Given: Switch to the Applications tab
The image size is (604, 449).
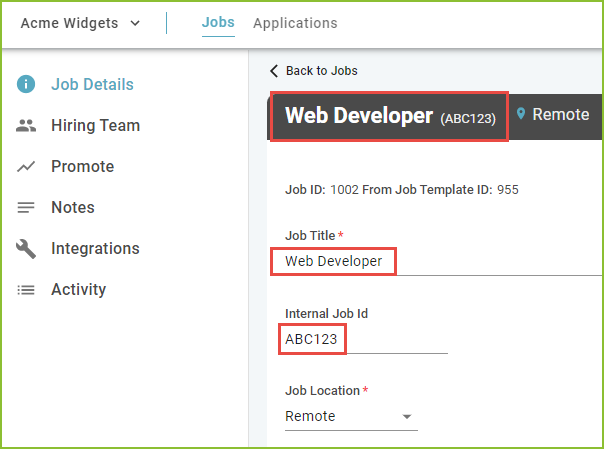Looking at the screenshot, I should point(295,23).
